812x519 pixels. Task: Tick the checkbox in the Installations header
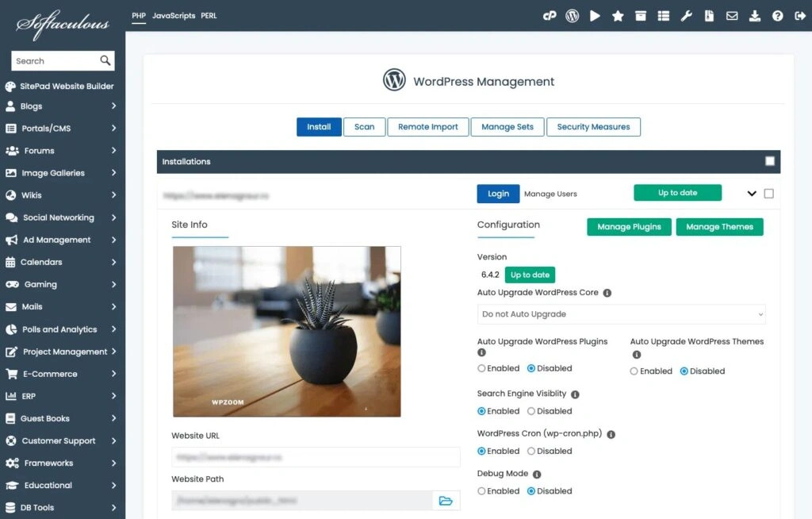click(770, 161)
